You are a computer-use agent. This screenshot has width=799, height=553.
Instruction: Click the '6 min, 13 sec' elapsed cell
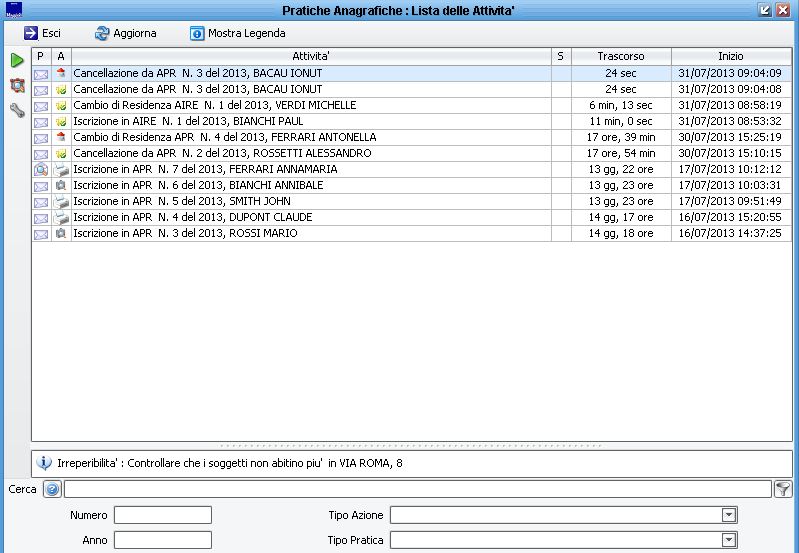621,106
